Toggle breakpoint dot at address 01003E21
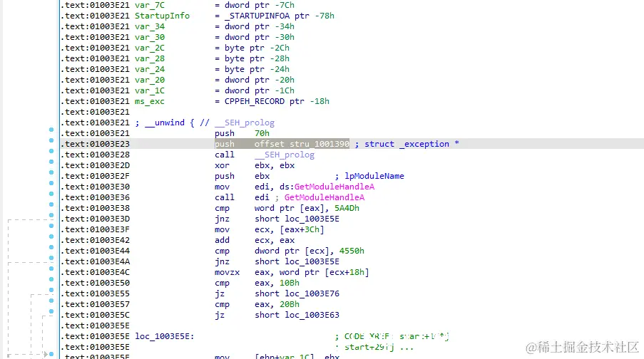 (x=51, y=130)
